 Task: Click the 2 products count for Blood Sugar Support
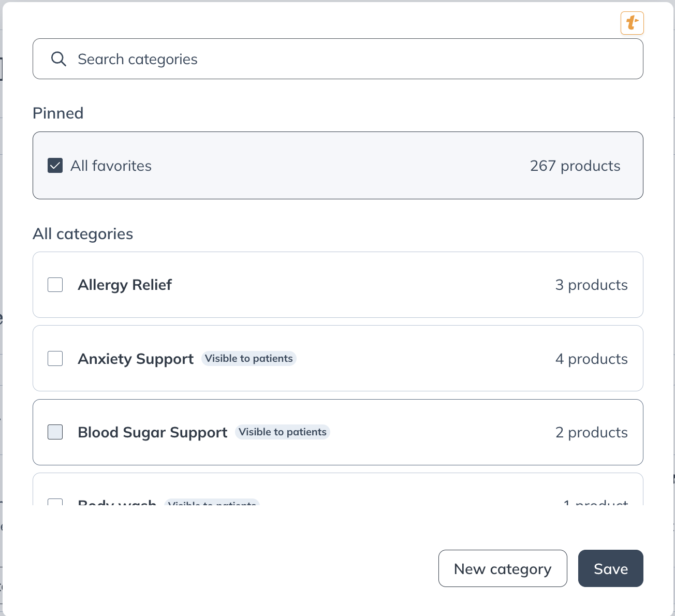point(591,432)
